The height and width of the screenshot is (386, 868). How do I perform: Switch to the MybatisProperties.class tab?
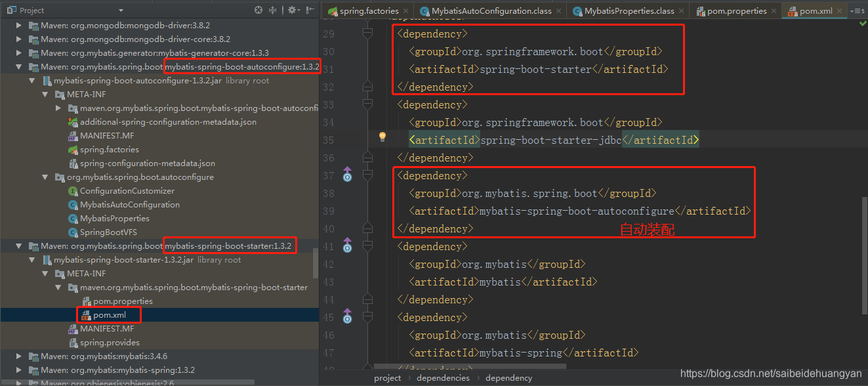629,11
